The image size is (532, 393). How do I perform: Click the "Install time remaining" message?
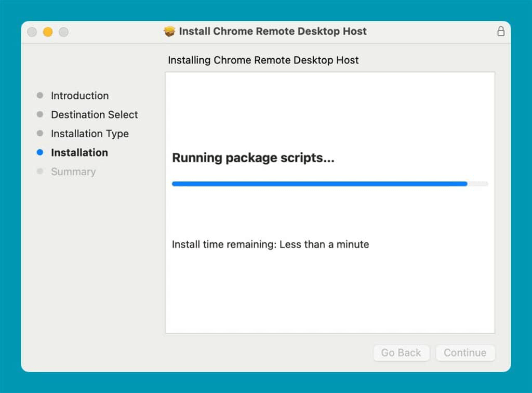click(x=270, y=244)
